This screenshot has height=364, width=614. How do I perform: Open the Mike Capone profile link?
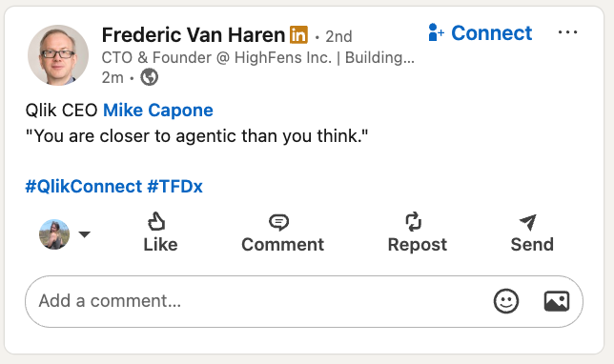click(x=158, y=111)
